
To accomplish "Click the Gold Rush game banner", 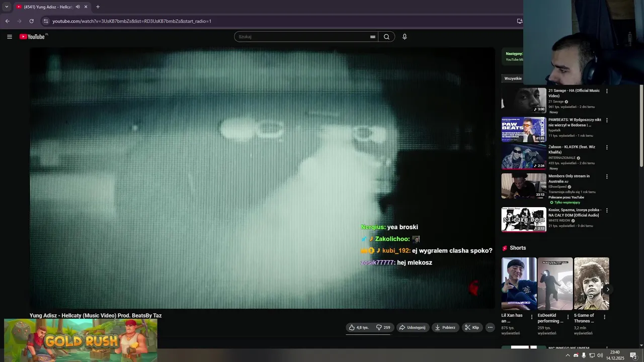I will point(80,340).
